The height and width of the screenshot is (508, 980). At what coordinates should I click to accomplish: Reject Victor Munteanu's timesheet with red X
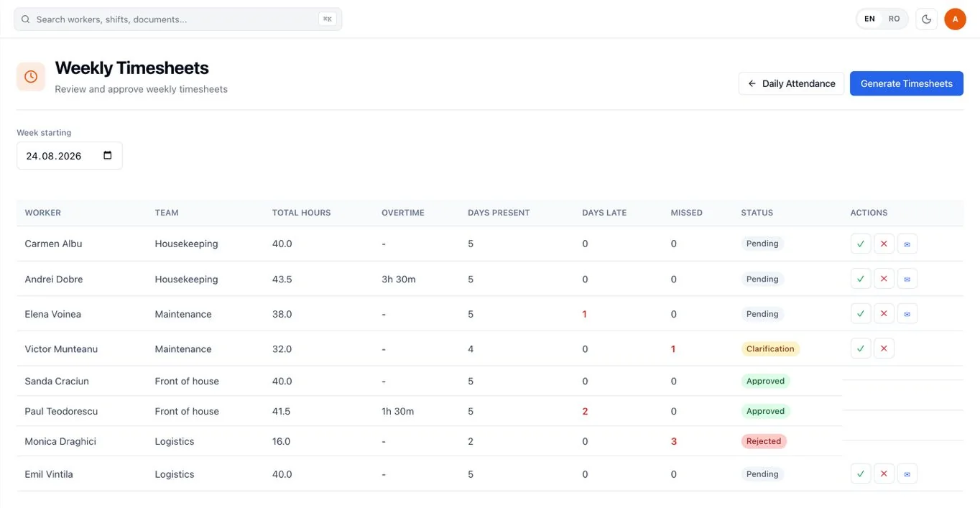coord(884,348)
